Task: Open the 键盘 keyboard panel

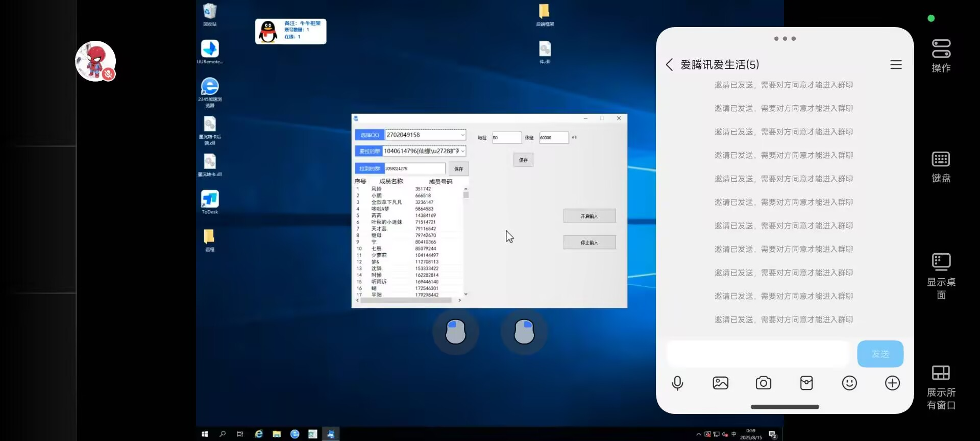Action: tap(941, 166)
